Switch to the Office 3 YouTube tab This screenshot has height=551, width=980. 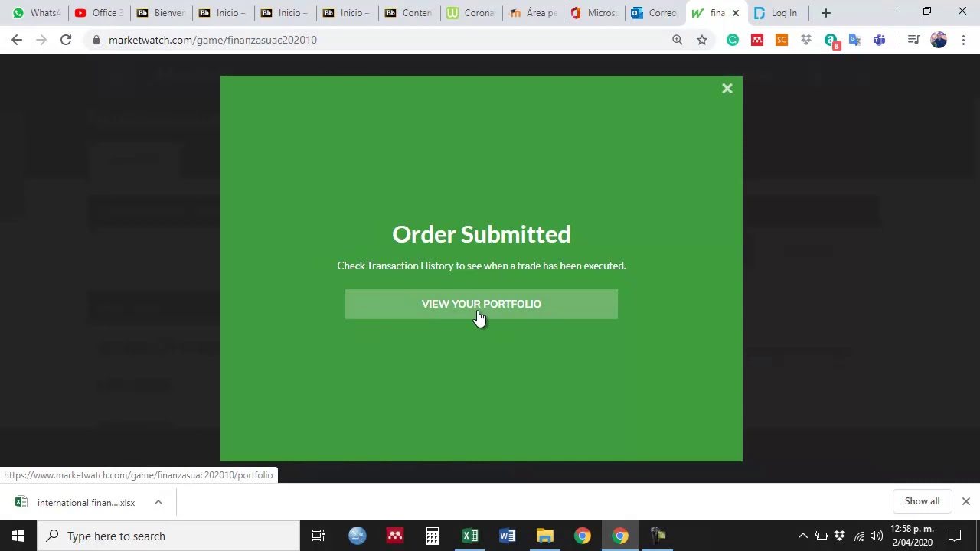pyautogui.click(x=99, y=13)
